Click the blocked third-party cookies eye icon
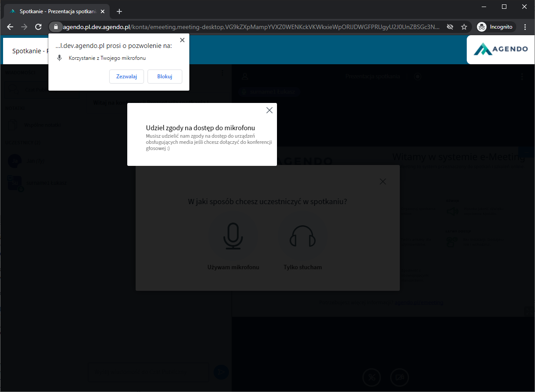This screenshot has height=392, width=535. click(450, 27)
